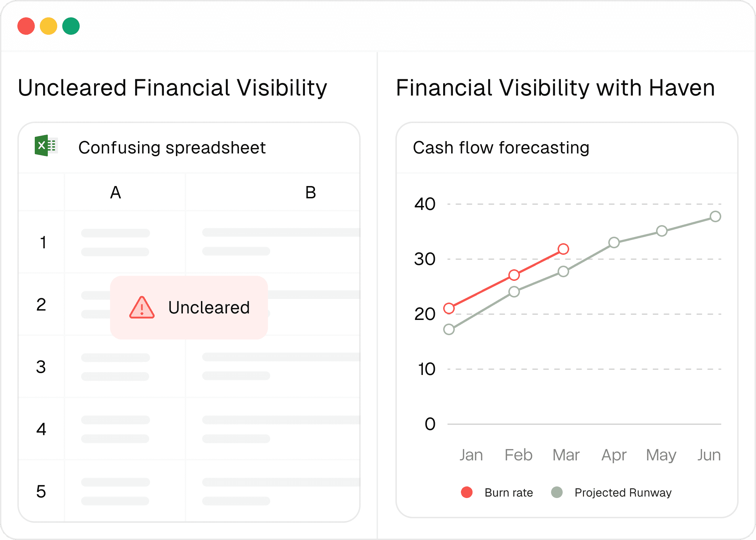
Task: Select row 5 header in spreadsheet
Action: pyautogui.click(x=41, y=492)
